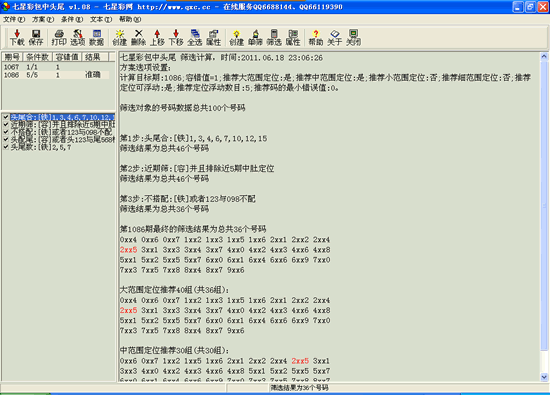Click the 第1086期最终的筛选结果 summary line
The height and width of the screenshot is (395, 550).
pyautogui.click(x=193, y=229)
